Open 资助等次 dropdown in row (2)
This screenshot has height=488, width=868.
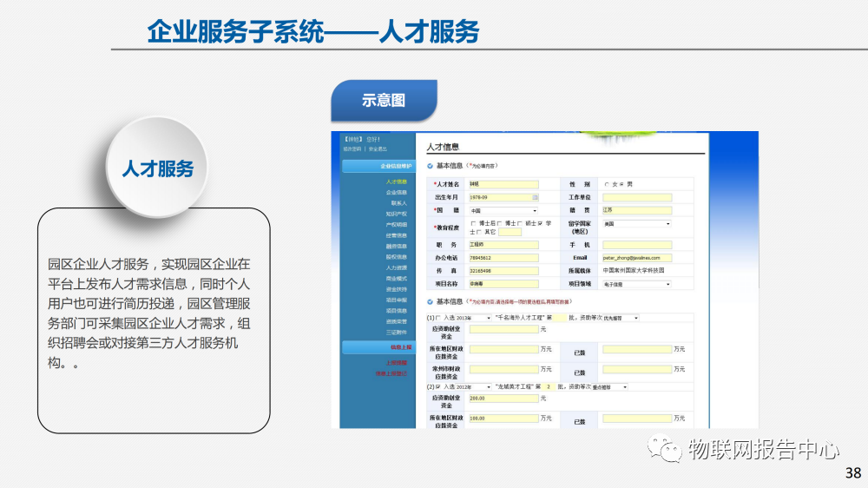click(x=610, y=386)
